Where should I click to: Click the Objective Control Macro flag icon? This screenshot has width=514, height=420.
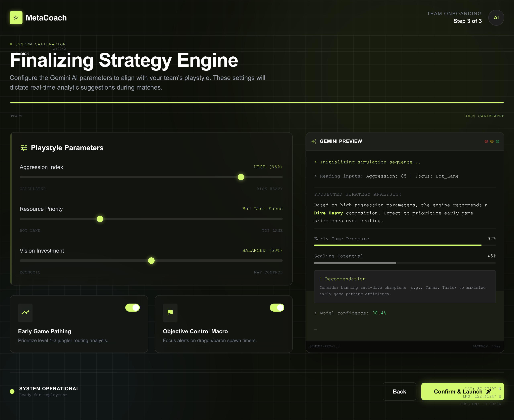click(170, 313)
